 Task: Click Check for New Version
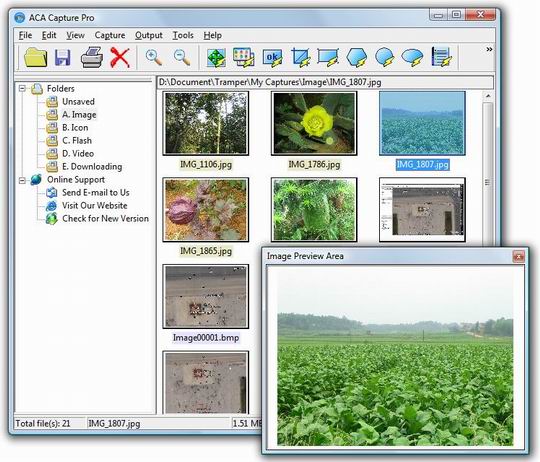[105, 219]
